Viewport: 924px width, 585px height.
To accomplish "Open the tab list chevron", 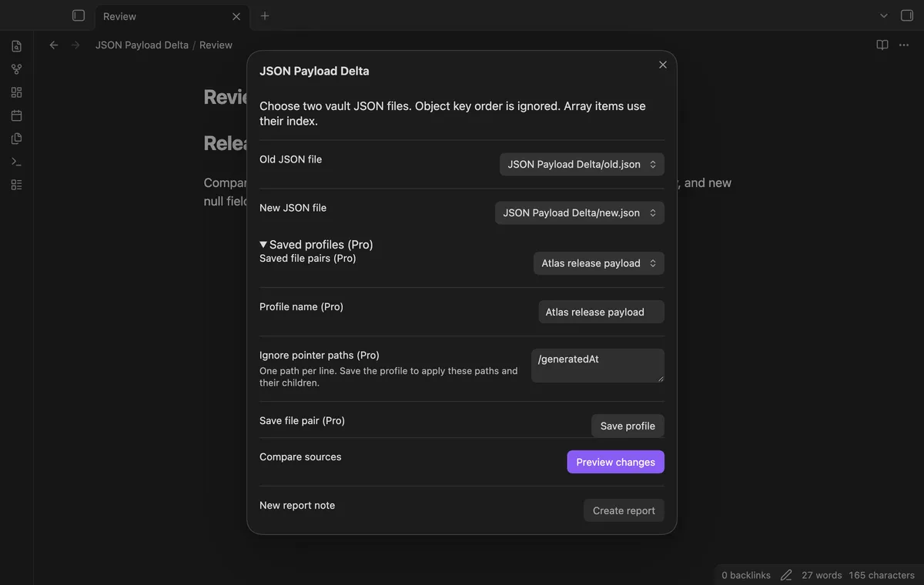I will 884,15.
